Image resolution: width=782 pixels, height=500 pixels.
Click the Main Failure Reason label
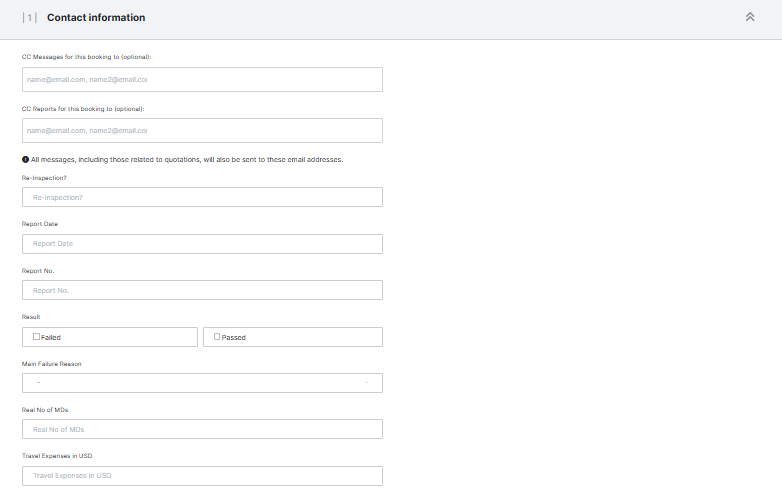pos(52,364)
